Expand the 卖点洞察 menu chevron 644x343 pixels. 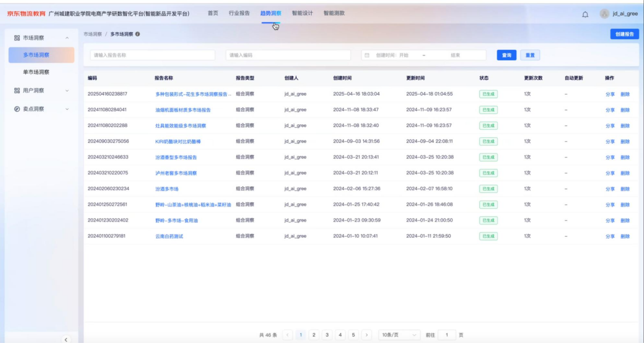(67, 109)
